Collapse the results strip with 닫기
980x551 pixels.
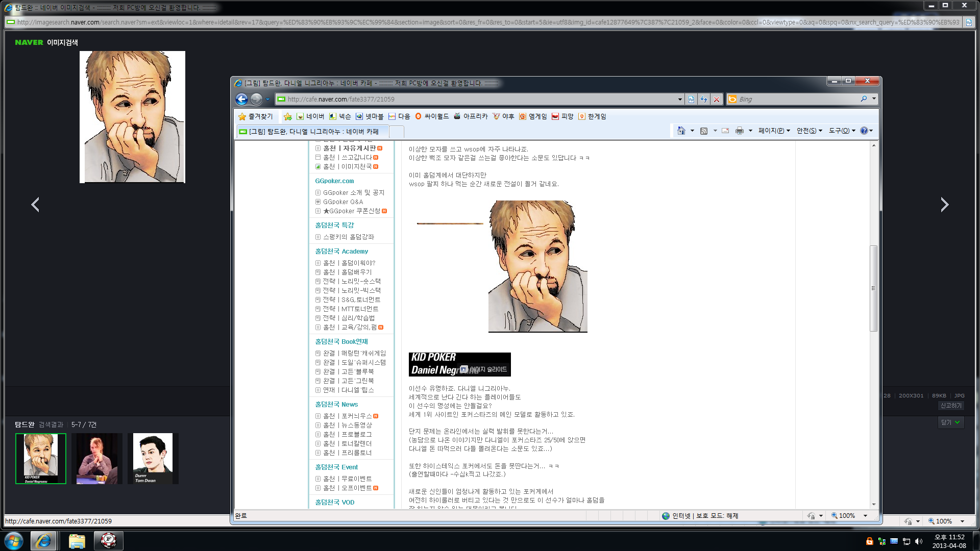click(x=951, y=422)
